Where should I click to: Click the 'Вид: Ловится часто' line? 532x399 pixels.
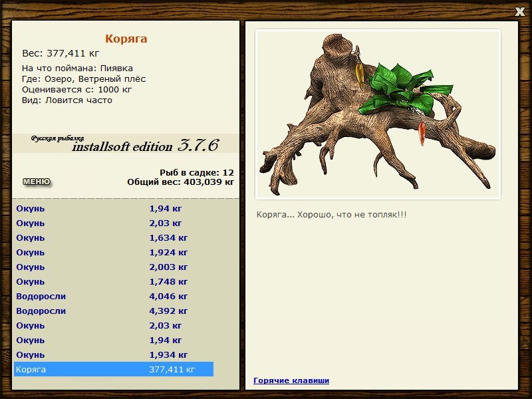[67, 100]
